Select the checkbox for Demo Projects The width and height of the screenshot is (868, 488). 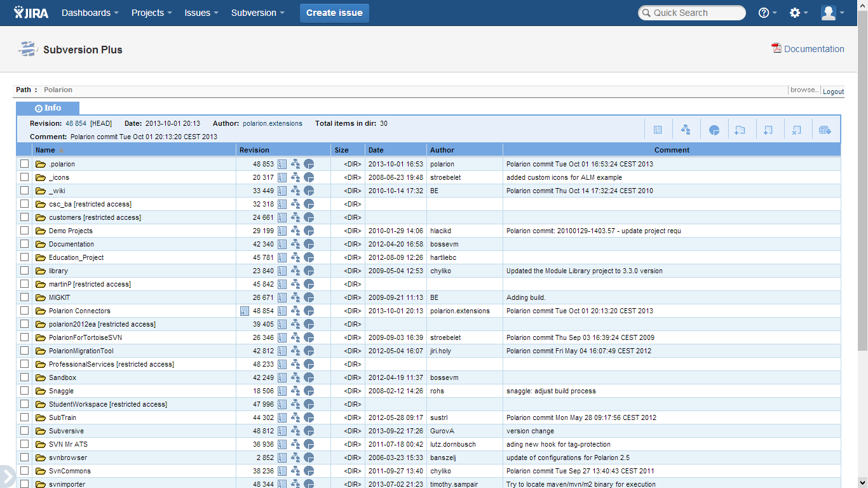[x=25, y=231]
